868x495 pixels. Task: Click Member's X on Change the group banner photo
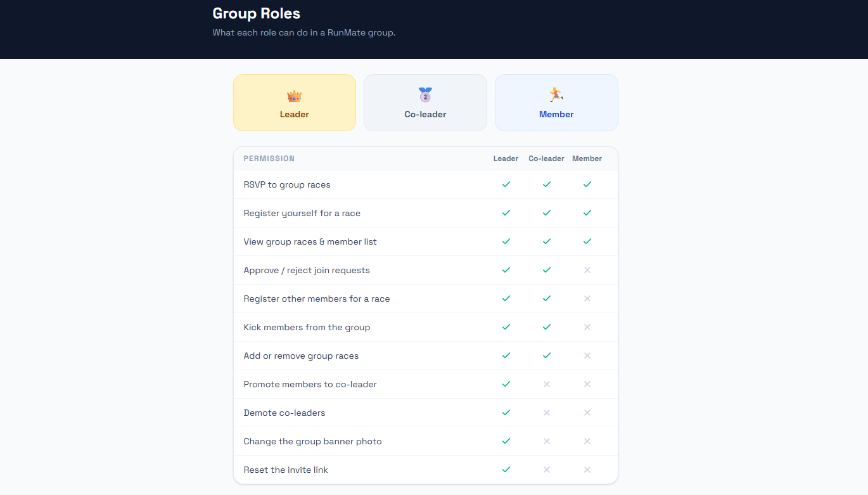(587, 441)
